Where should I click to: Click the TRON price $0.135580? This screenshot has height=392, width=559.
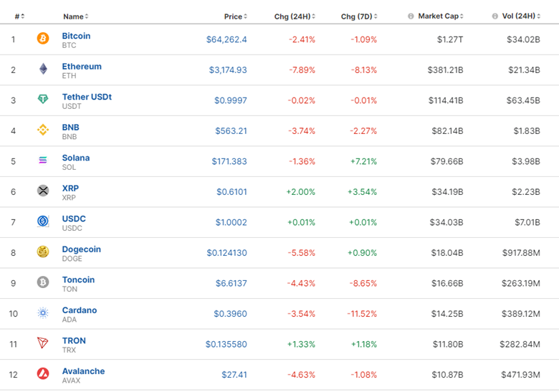click(226, 344)
